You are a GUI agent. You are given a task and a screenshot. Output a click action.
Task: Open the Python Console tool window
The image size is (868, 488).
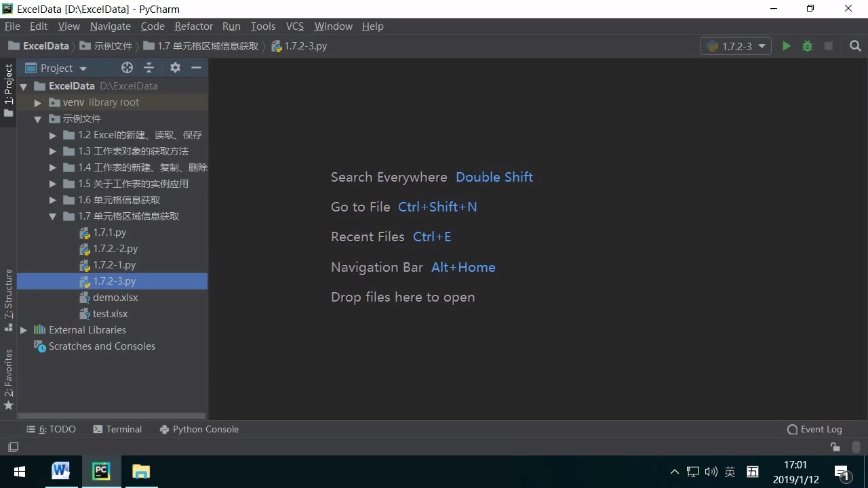[199, 429]
